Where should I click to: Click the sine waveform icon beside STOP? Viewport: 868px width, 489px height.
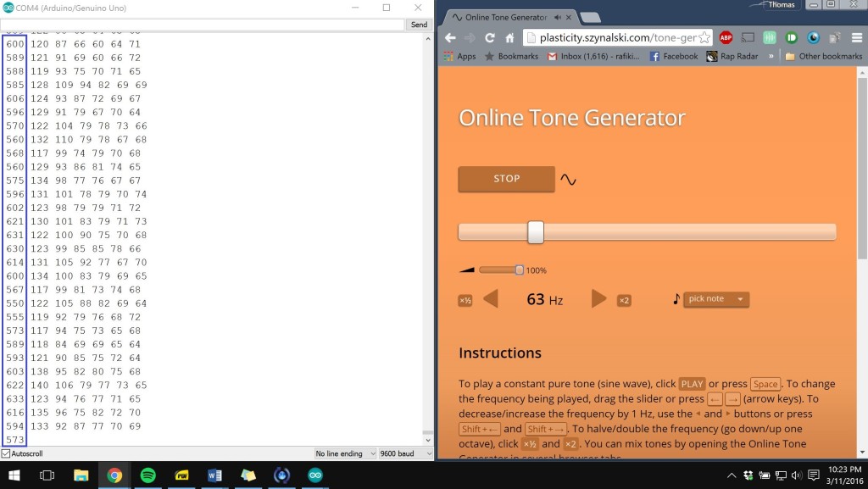(568, 180)
